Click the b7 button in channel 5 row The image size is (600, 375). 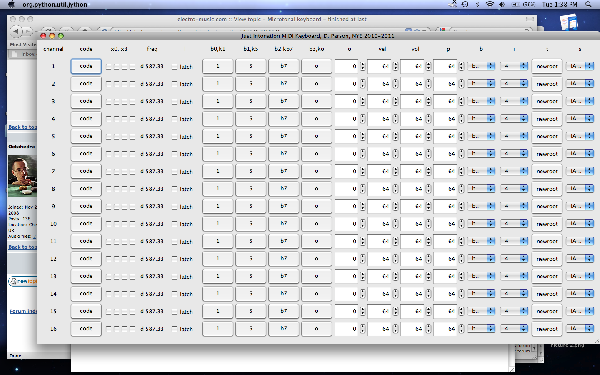tap(284, 136)
